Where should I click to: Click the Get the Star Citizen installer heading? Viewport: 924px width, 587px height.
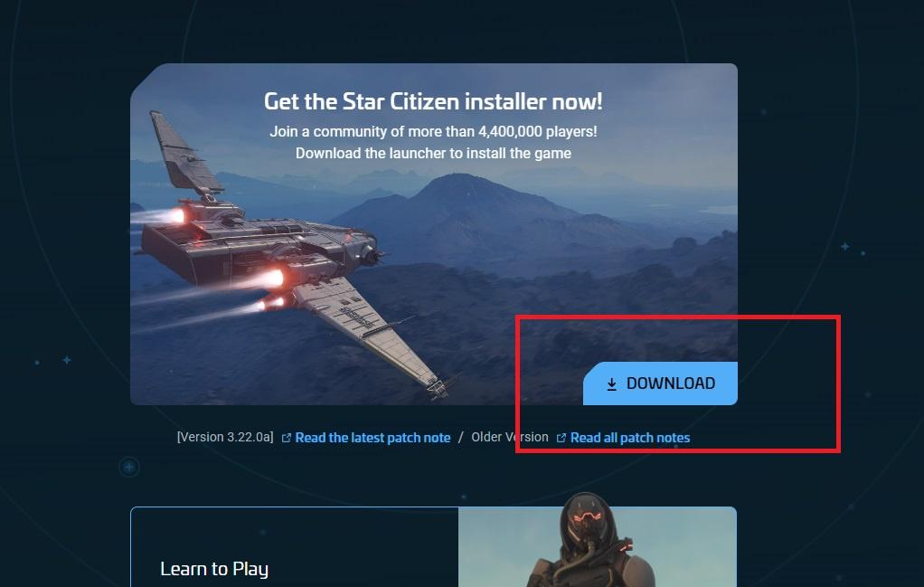click(433, 101)
